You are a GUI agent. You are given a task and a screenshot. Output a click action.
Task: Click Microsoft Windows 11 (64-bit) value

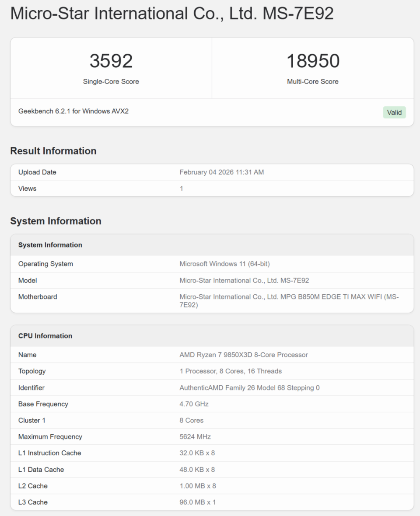click(x=227, y=264)
